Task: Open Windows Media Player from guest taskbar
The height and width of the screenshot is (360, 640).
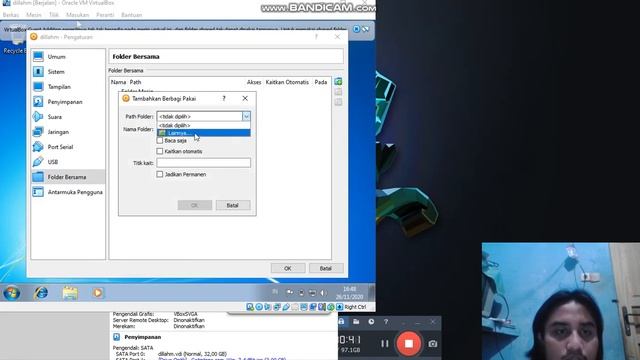Action: pyautogui.click(x=98, y=293)
